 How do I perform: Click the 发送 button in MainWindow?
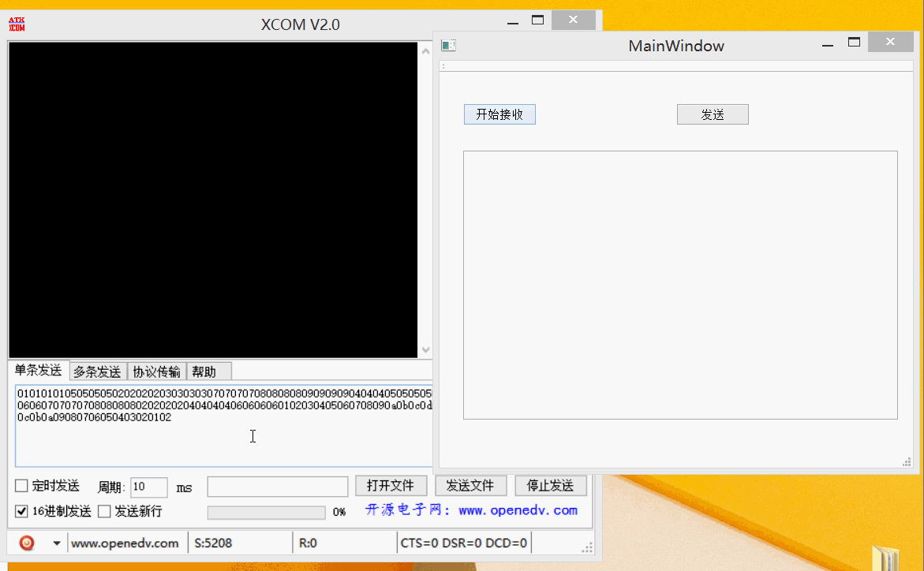pyautogui.click(x=712, y=114)
